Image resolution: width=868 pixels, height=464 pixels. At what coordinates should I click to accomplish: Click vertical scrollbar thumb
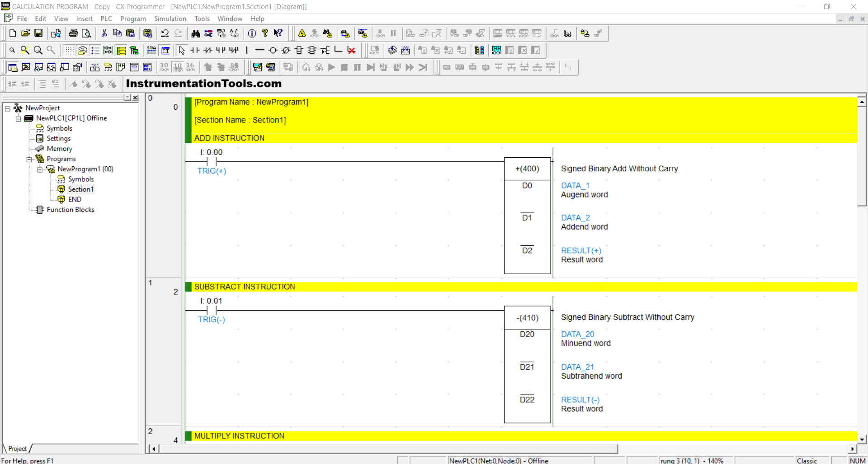[862, 156]
